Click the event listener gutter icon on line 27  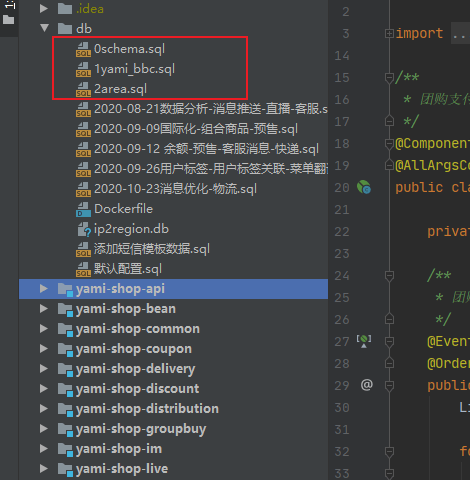364,341
